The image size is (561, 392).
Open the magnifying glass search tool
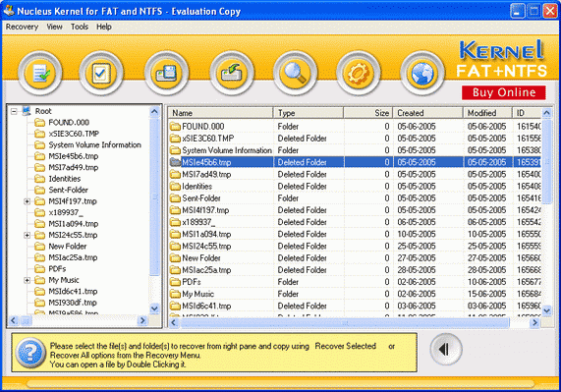pyautogui.click(x=295, y=73)
